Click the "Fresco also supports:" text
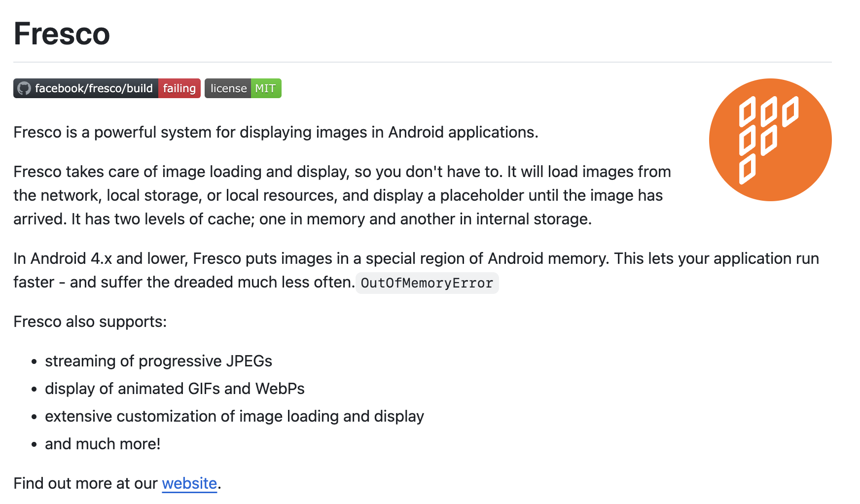The width and height of the screenshot is (860, 504). [90, 322]
